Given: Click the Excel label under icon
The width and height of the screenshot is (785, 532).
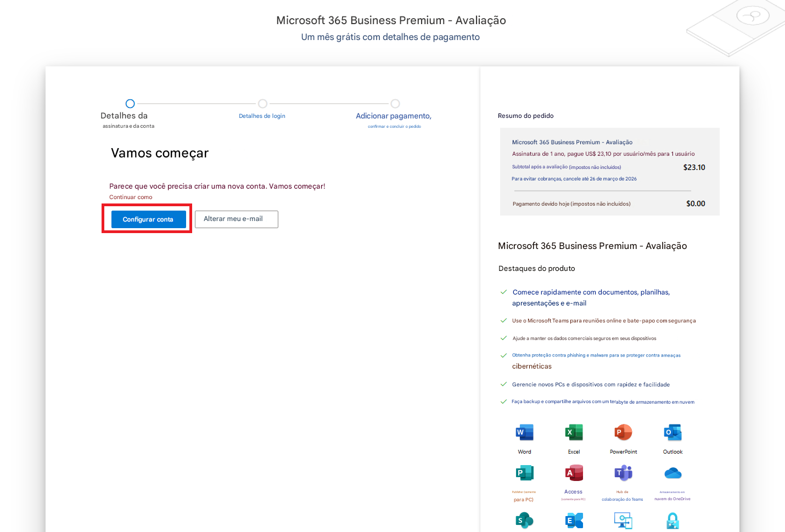Looking at the screenshot, I should [x=574, y=452].
